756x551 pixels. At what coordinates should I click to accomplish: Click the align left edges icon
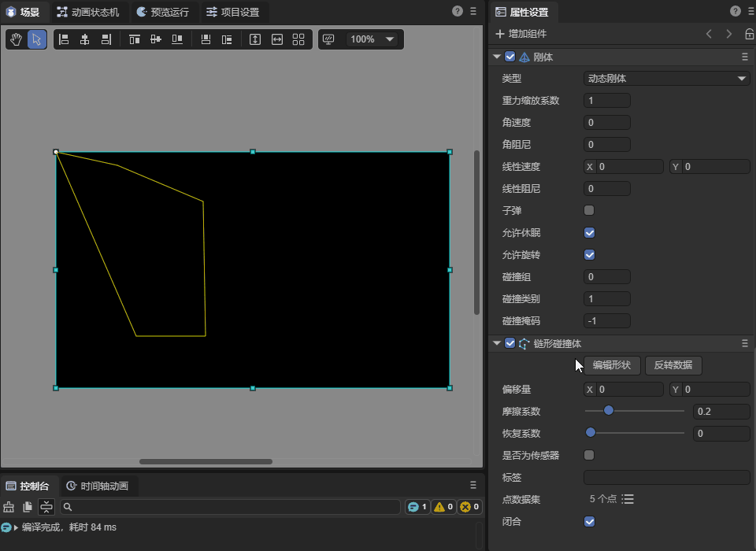tap(64, 39)
